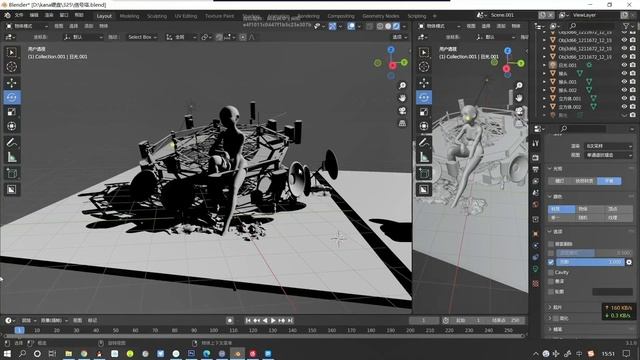This screenshot has height=360, width=640.
Task: Open the Render properties tab icon
Action: coord(536,158)
